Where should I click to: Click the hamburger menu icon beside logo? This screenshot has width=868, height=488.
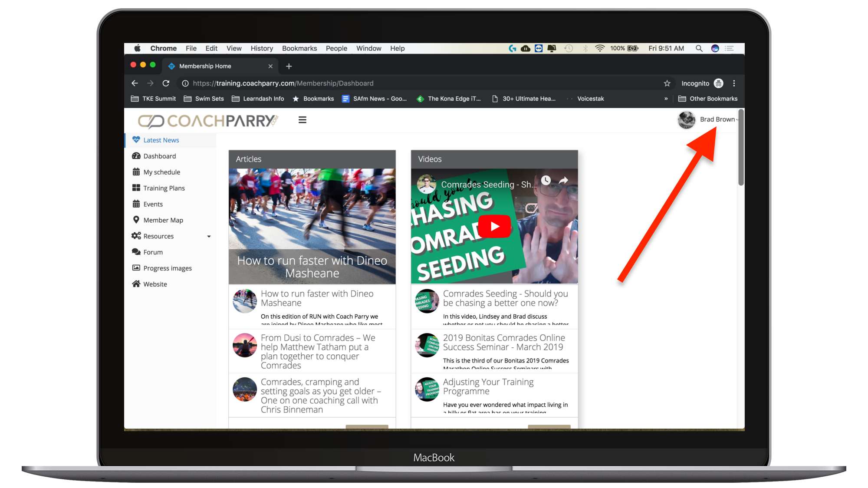(x=302, y=120)
